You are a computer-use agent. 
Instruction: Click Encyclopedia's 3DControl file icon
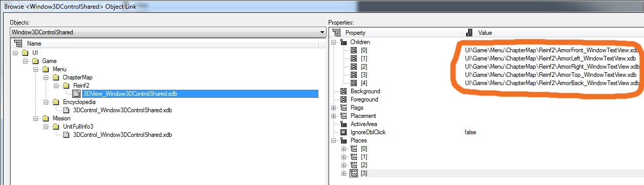[x=66, y=110]
